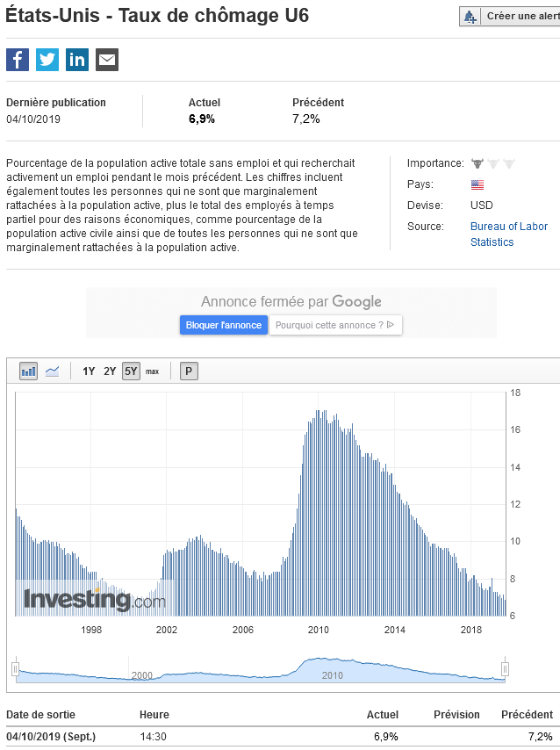Share the page by email
Viewport: 560px width, 750px height.
pyautogui.click(x=107, y=60)
